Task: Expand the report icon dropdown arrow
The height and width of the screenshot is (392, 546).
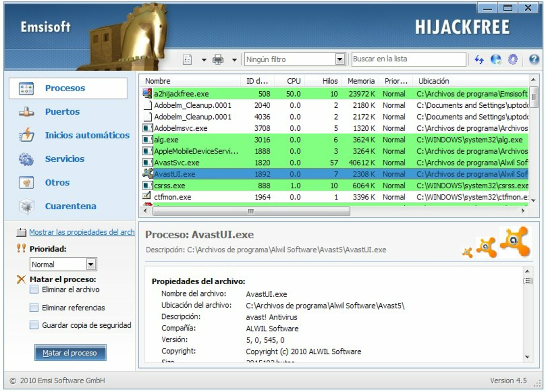Action: click(x=204, y=60)
